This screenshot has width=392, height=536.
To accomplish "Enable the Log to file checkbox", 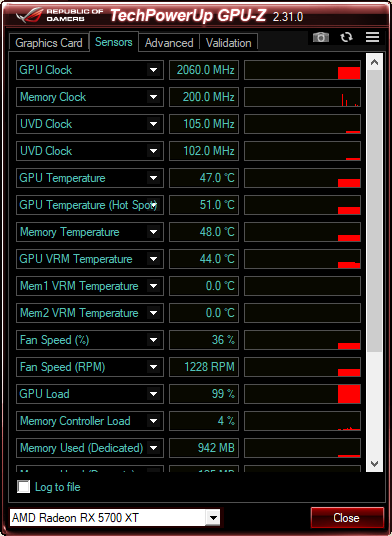I will [24, 486].
